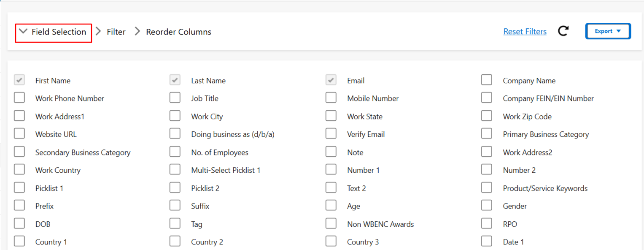Collapse the Field Selection section chevron
Viewport: 644px width, 250px height.
(24, 32)
